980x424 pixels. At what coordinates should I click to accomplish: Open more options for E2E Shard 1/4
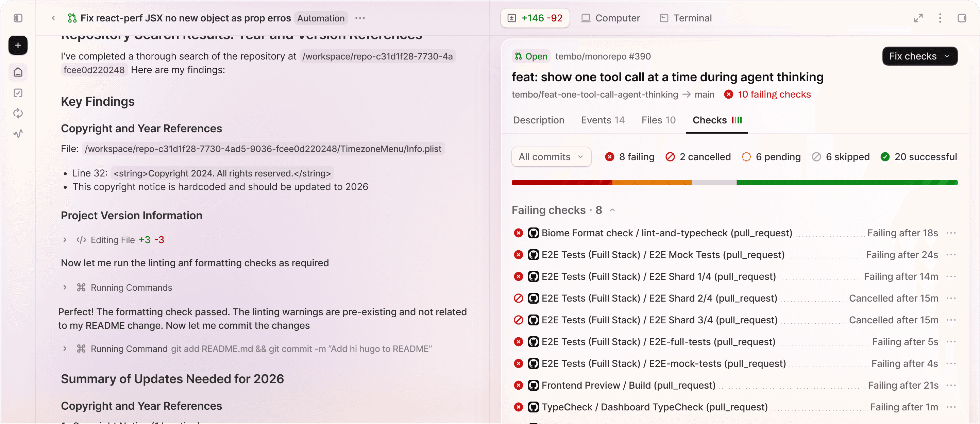click(x=951, y=276)
